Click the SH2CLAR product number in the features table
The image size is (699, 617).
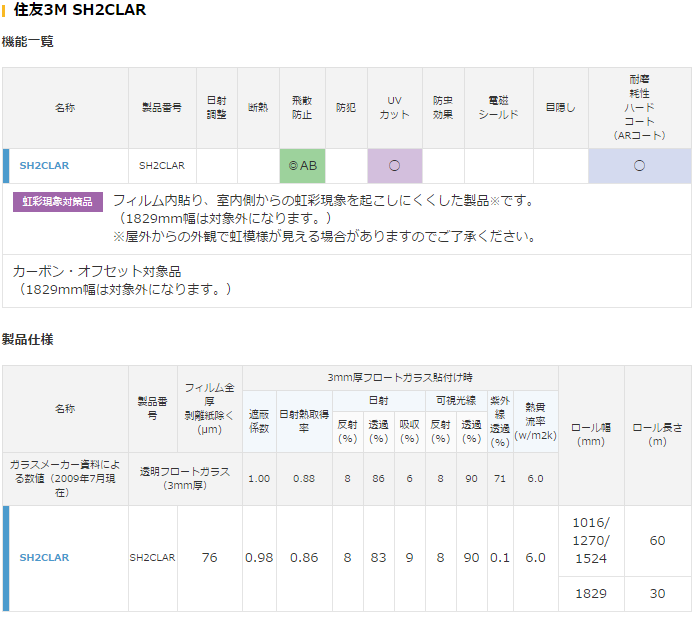click(x=162, y=165)
